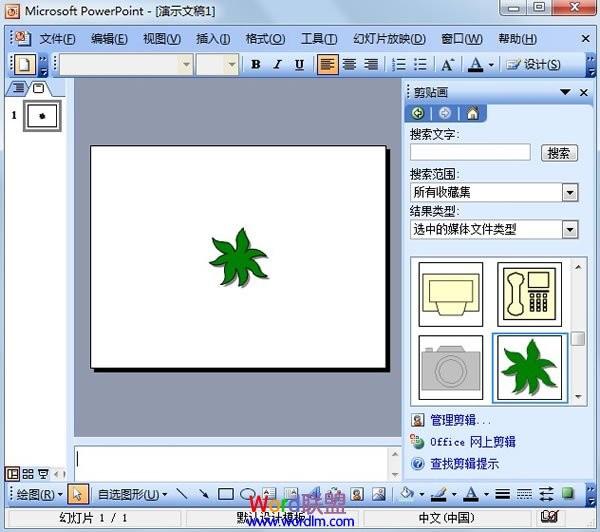Open the 格式(O) menu
Image resolution: width=600 pixels, height=532 pixels.
pyautogui.click(x=265, y=39)
